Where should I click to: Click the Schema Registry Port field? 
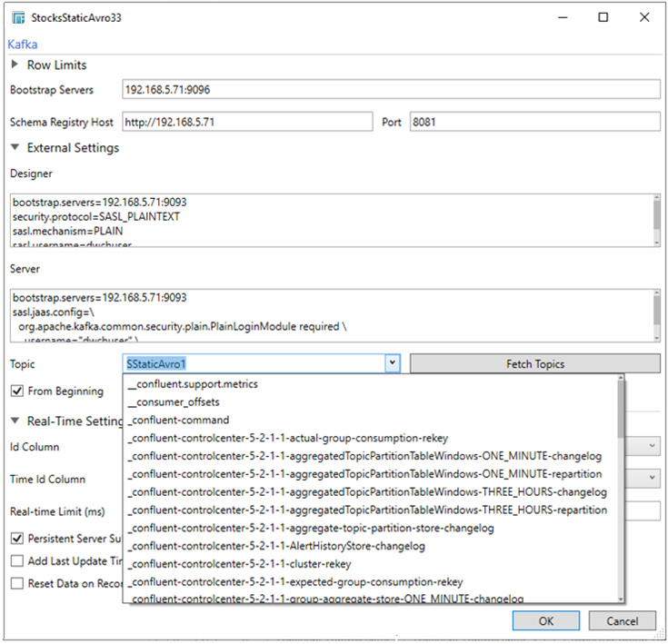[534, 122]
